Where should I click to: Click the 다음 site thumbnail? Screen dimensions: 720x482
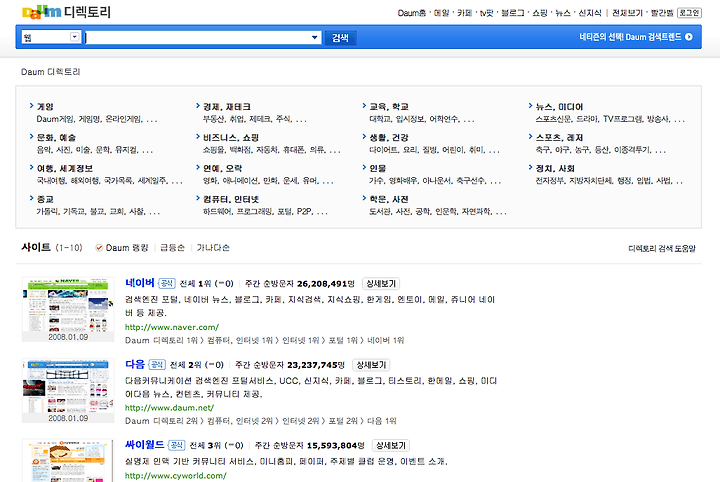click(68, 387)
